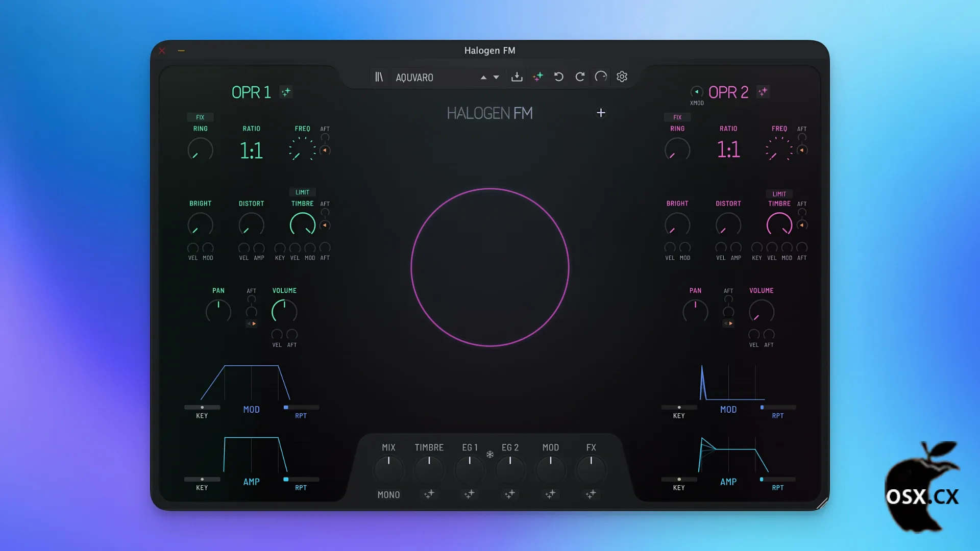
Task: Click OPR 1 FREQ aftertouch arrow icon
Action: (x=325, y=151)
